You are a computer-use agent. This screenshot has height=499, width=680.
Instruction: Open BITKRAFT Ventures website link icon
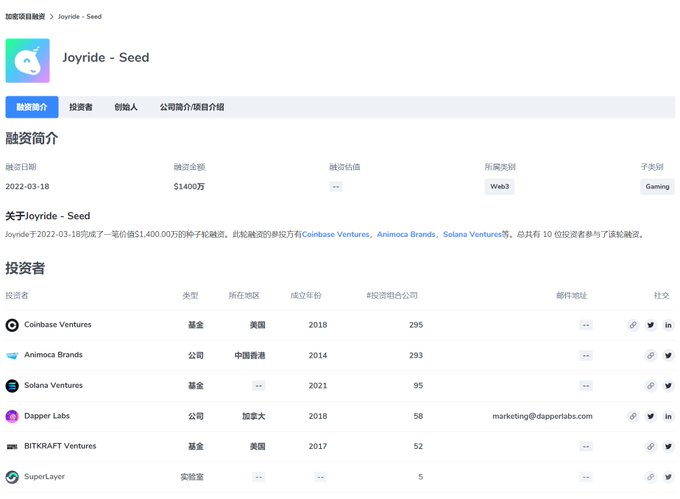click(651, 446)
